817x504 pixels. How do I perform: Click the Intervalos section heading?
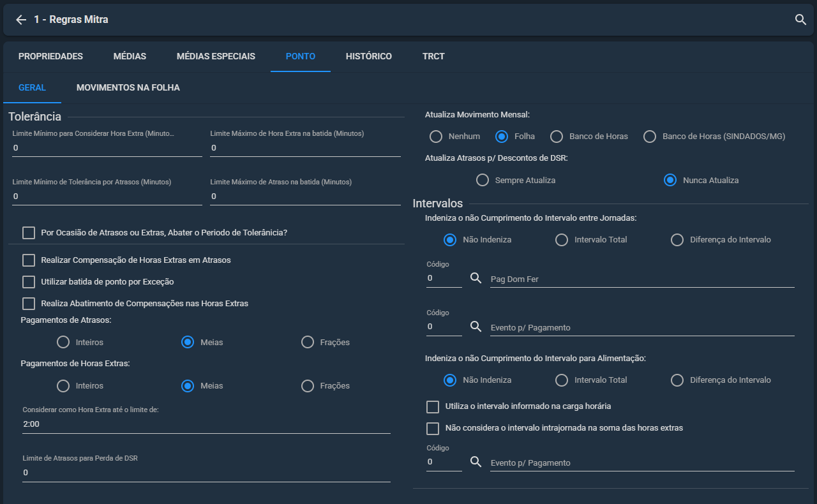click(x=438, y=204)
